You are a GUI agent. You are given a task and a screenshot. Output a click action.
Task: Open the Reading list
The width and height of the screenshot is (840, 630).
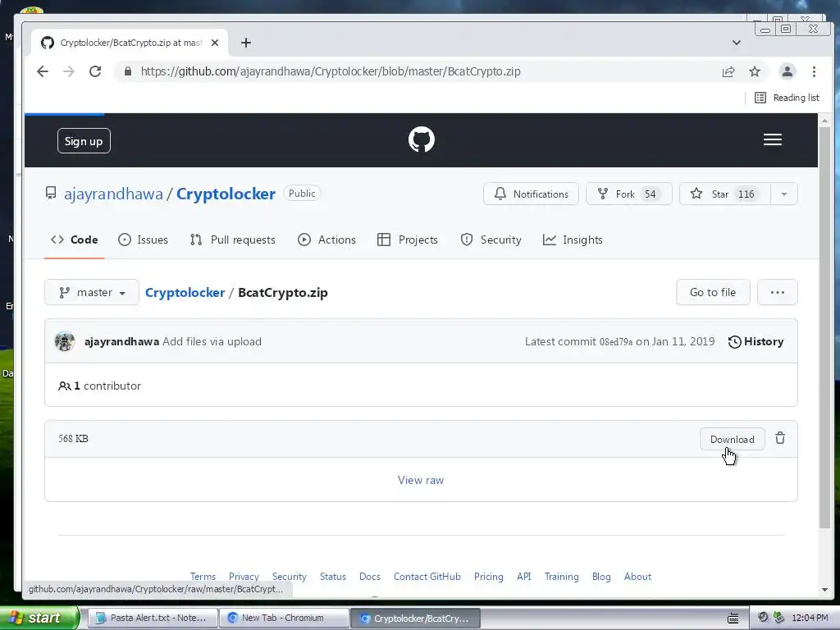[787, 98]
